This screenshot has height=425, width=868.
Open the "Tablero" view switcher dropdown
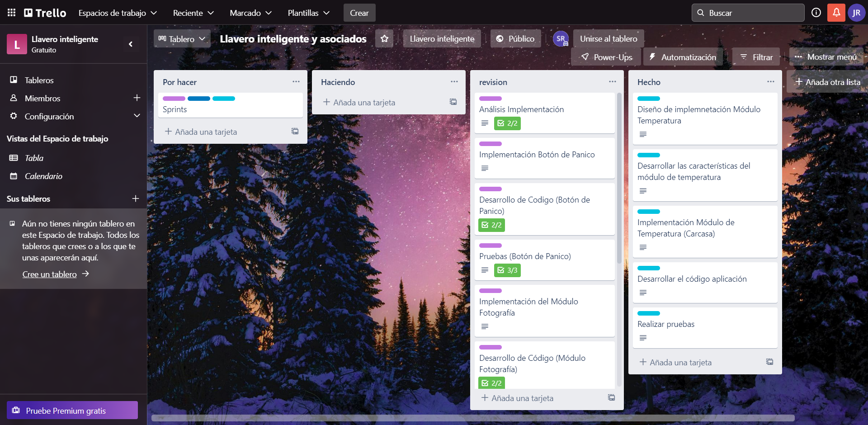(x=182, y=38)
